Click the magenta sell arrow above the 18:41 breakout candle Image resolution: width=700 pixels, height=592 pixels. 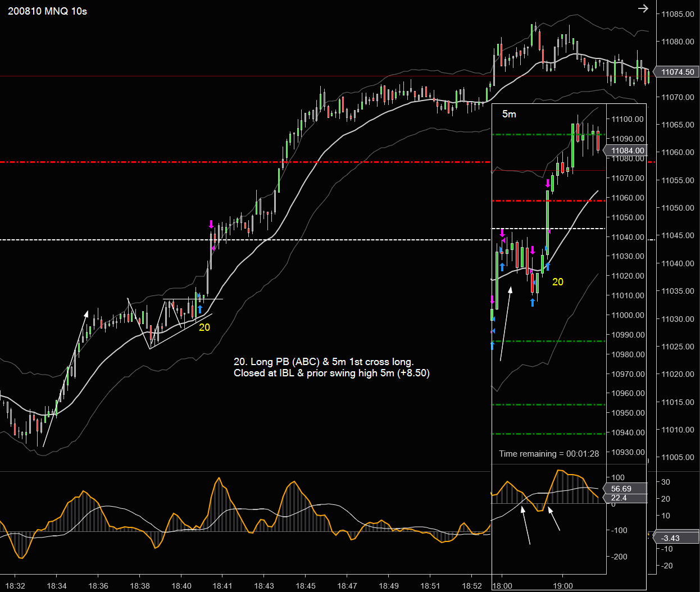tap(211, 225)
